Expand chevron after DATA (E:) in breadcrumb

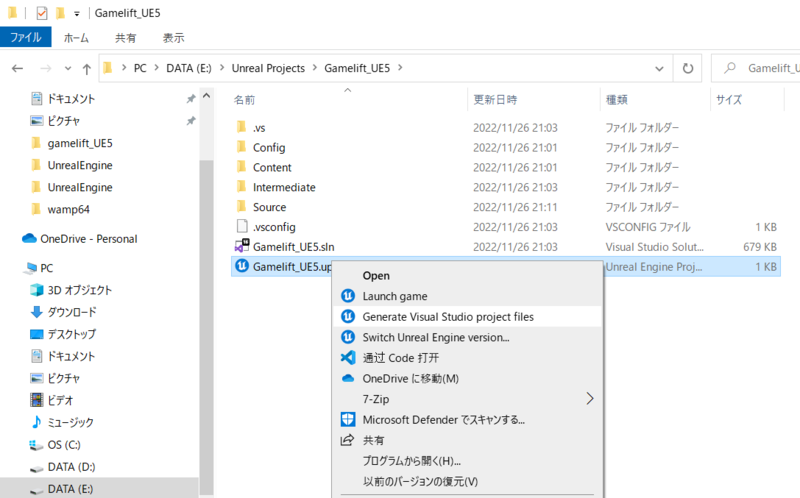(222, 68)
